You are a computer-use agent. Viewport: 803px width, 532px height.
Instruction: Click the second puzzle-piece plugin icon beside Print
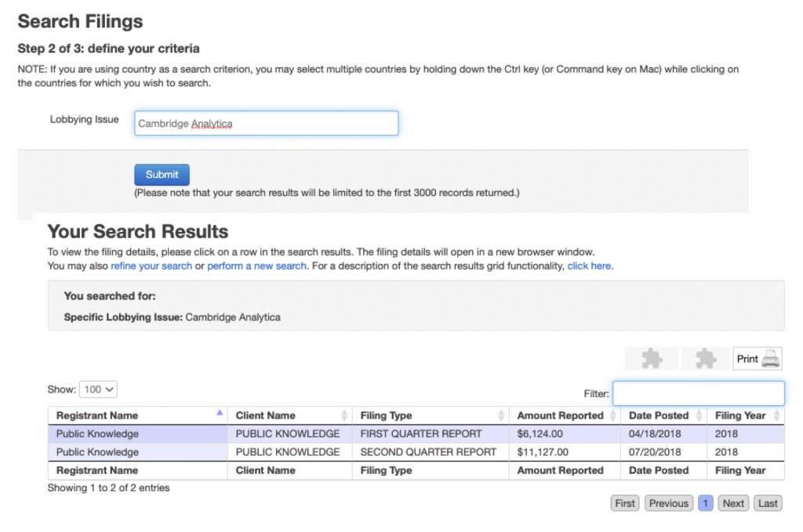pyautogui.click(x=706, y=359)
